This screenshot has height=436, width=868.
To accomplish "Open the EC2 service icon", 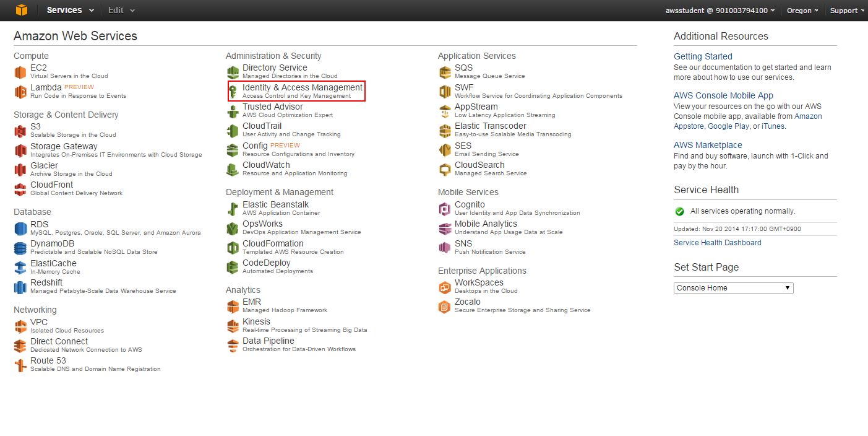I will (x=20, y=72).
